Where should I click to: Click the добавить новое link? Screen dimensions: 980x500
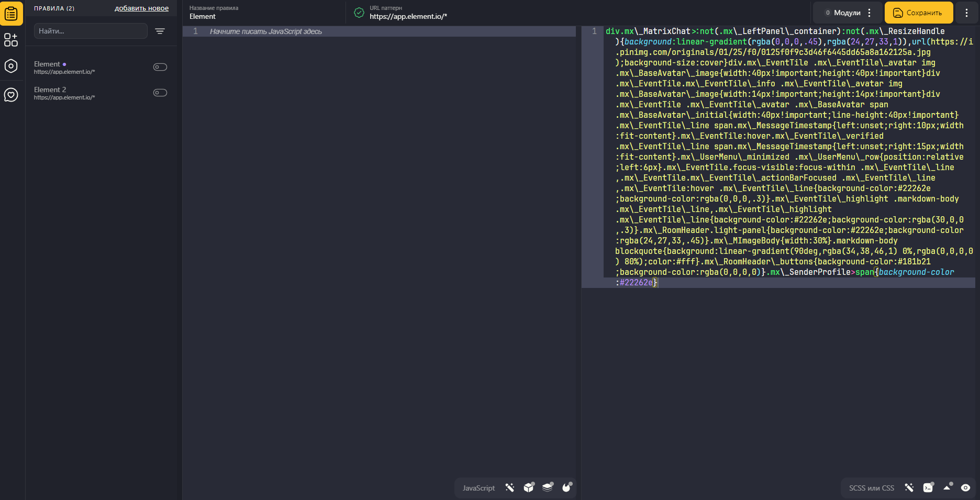click(142, 8)
